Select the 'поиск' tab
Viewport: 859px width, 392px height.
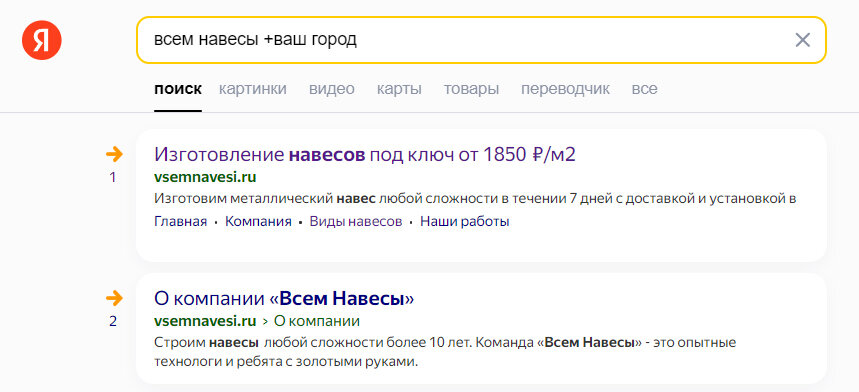[177, 89]
